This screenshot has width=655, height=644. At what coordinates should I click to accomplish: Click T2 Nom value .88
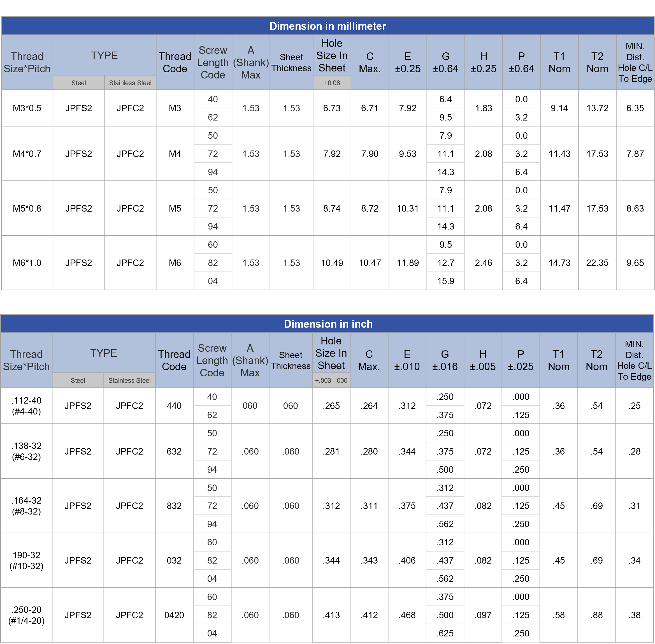point(596,615)
